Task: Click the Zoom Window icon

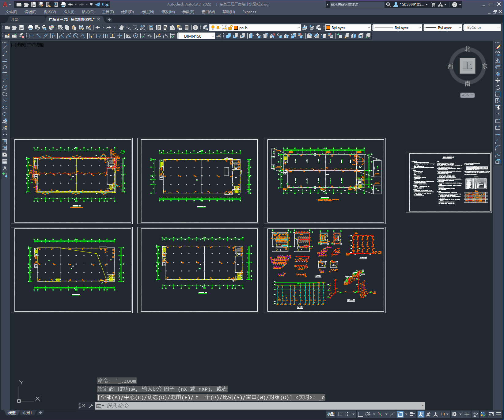Action: point(135,28)
